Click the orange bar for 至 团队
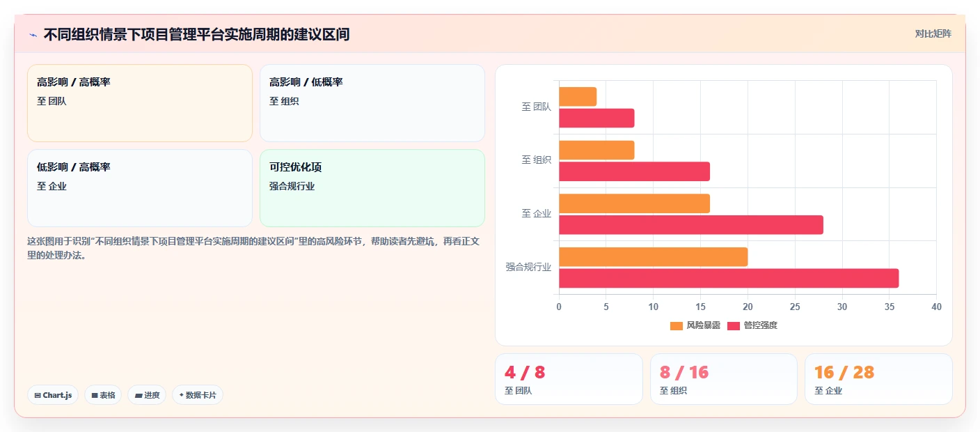This screenshot has width=980, height=432. click(x=578, y=97)
